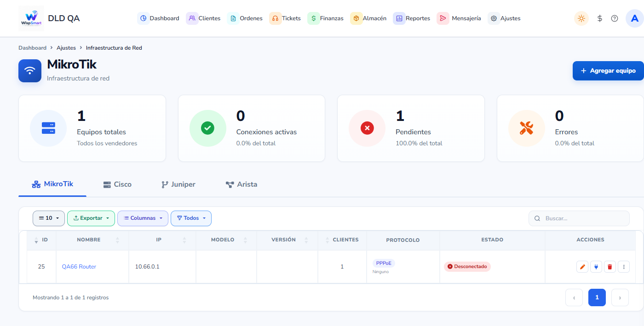Viewport: 644px width, 326px height.
Task: Sort table by Clientes column arrows
Action: pos(327,240)
